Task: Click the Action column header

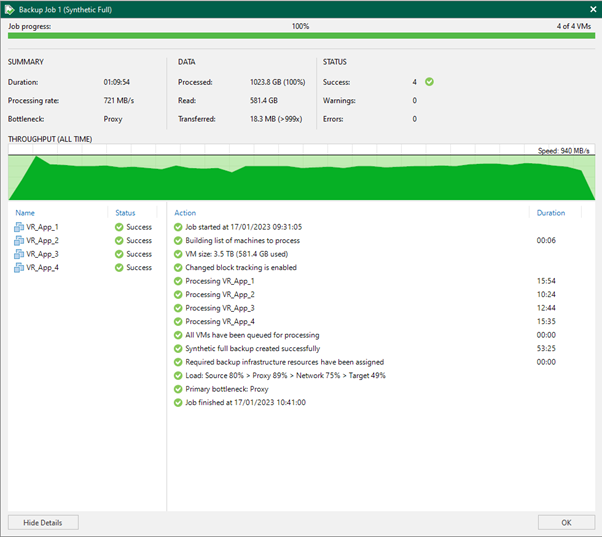Action: 185,213
